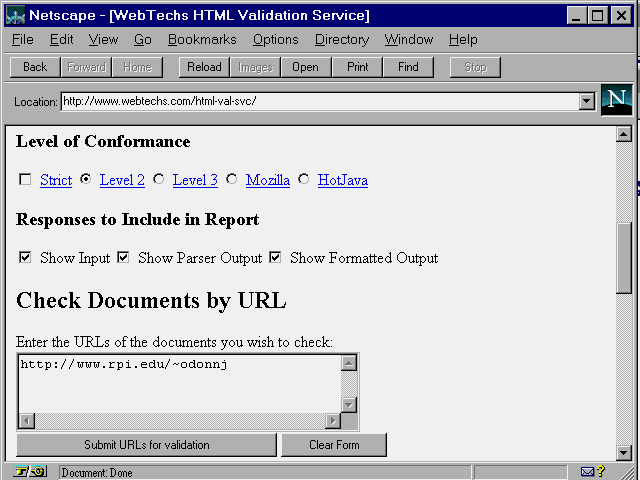
Task: Click the URL textarea scroll-up arrow
Action: (x=349, y=363)
